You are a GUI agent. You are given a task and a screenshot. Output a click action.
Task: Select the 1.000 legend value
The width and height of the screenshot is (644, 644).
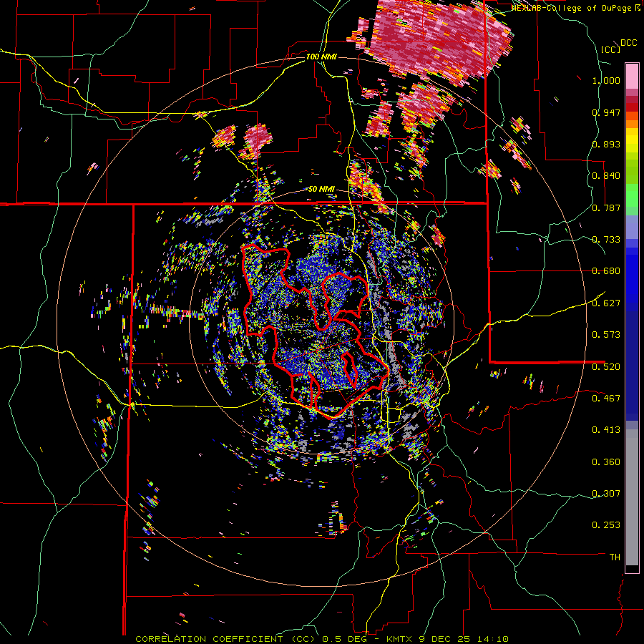tap(606, 80)
